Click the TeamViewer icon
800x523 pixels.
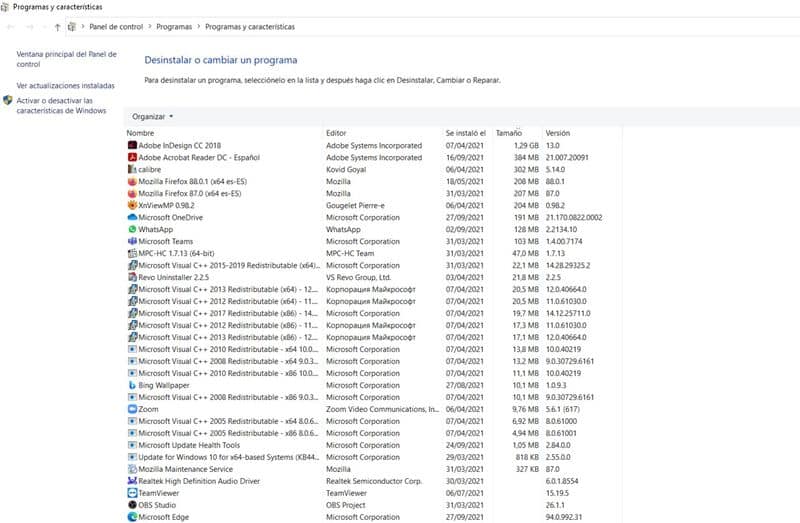click(x=132, y=493)
